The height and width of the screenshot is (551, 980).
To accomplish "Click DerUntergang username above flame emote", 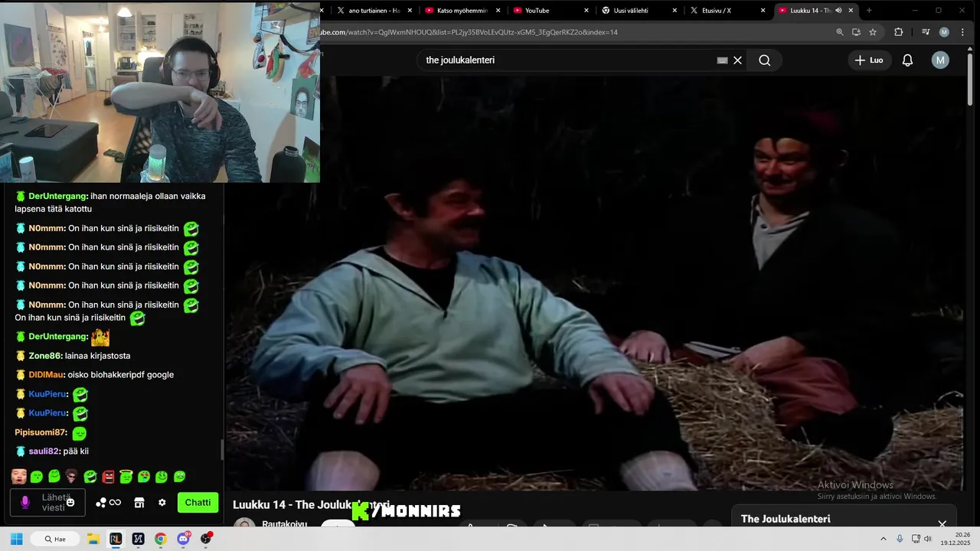I will (58, 337).
